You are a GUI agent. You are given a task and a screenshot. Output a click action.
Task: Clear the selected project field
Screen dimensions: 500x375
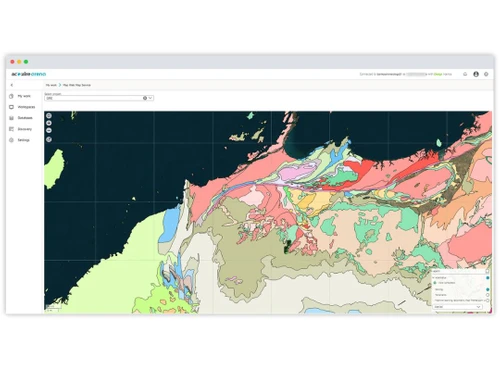[145, 98]
